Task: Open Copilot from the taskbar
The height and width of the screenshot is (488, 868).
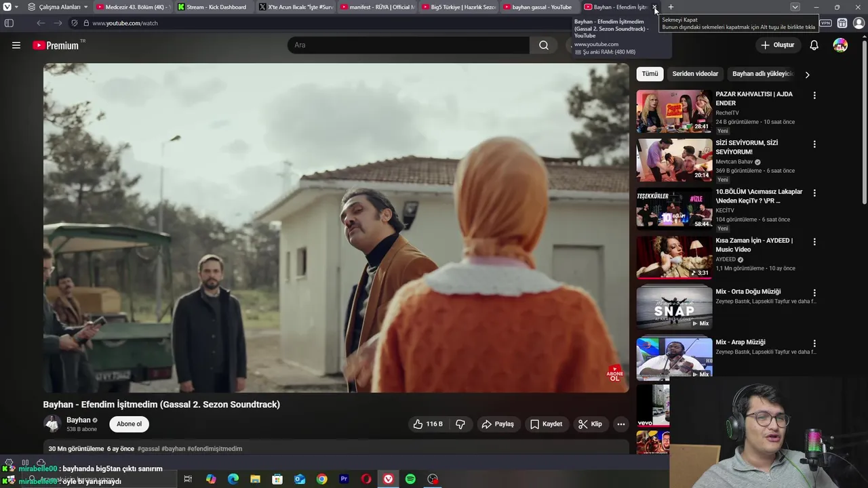Action: click(x=211, y=479)
